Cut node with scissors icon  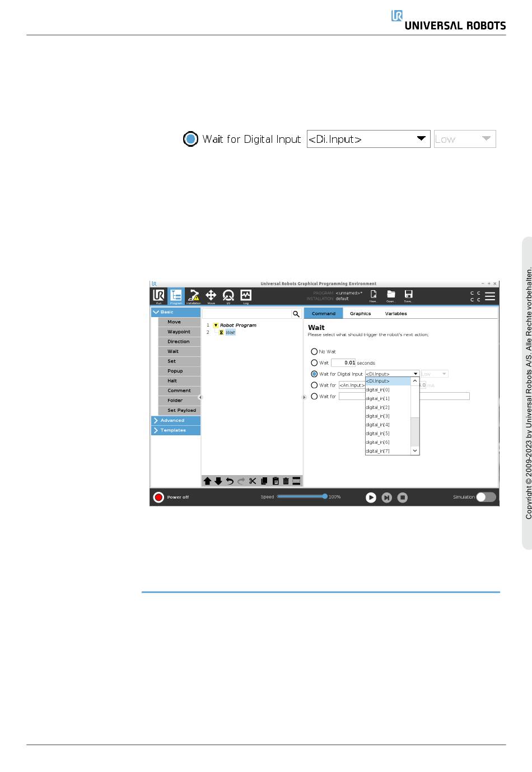[x=253, y=481]
